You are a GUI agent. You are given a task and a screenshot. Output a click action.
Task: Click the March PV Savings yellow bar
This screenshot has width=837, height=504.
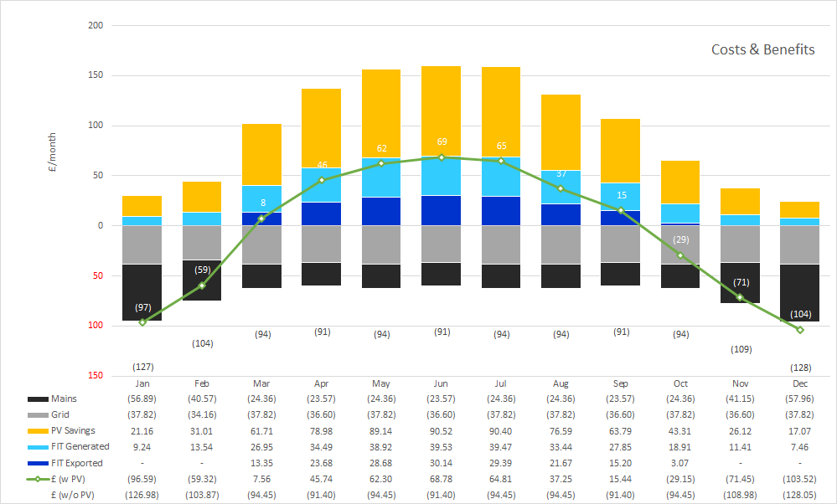tap(261, 155)
